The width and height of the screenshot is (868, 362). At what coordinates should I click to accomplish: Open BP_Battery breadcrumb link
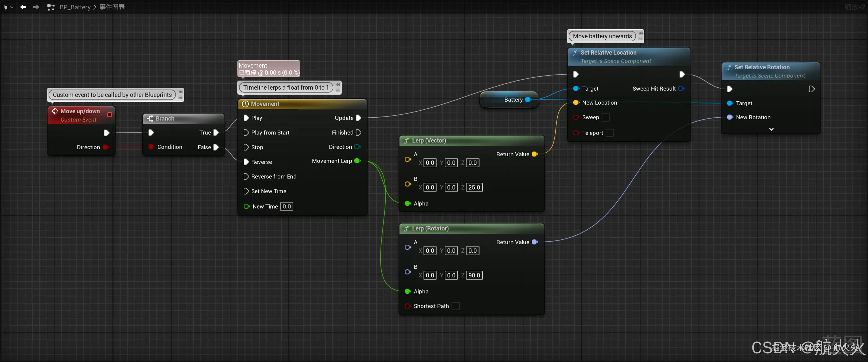coord(75,7)
